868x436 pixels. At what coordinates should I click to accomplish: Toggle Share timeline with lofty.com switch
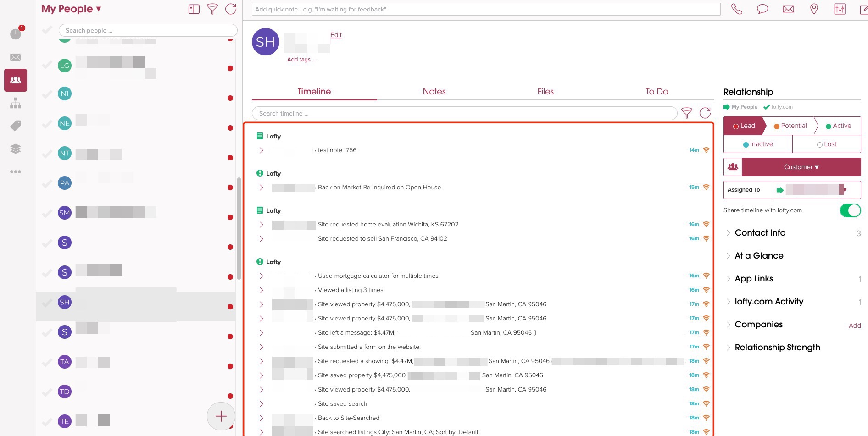pos(850,210)
